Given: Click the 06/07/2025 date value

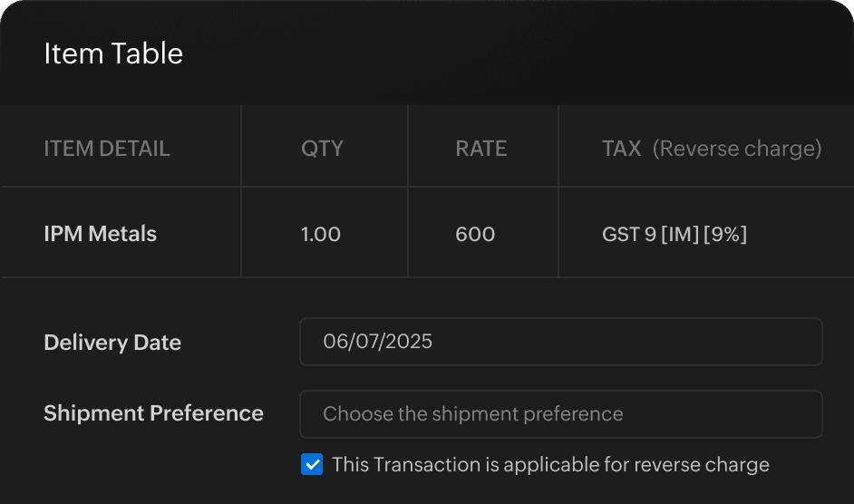Looking at the screenshot, I should click(x=378, y=342).
